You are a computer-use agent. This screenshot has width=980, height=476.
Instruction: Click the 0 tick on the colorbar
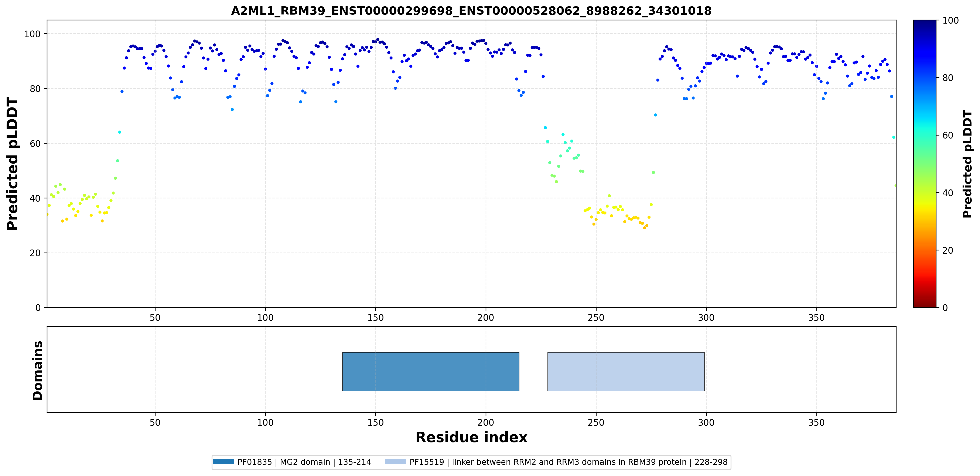[945, 308]
